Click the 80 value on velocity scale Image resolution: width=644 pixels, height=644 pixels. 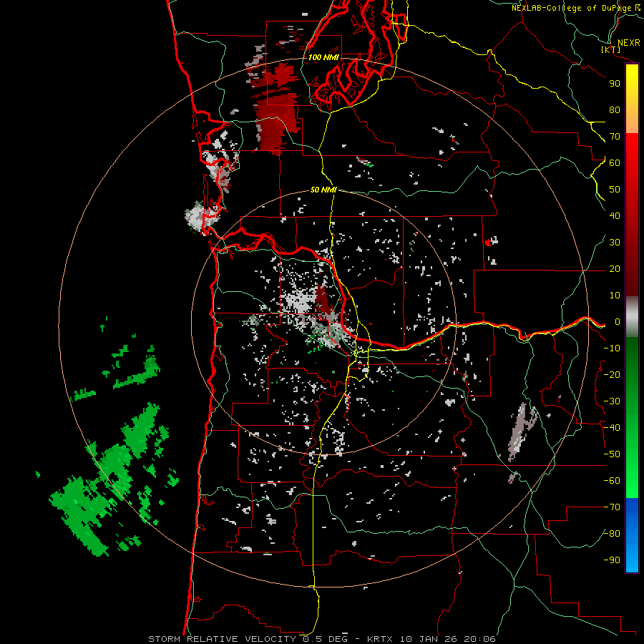(x=615, y=110)
